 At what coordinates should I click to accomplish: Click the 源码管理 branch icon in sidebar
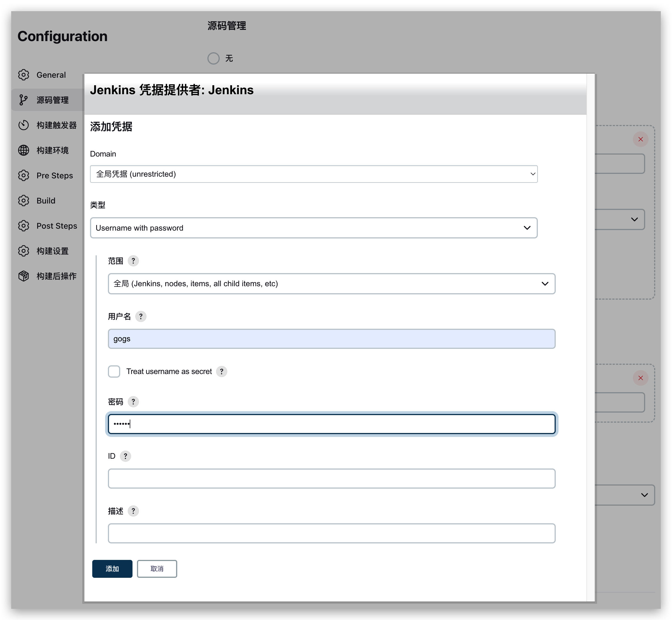(23, 100)
